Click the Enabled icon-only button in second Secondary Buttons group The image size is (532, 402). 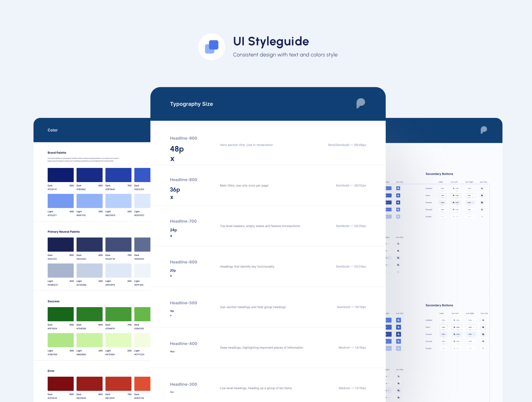tap(483, 320)
